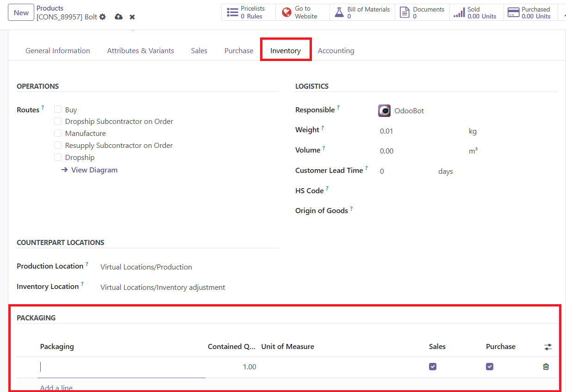This screenshot has height=392, width=566.
Task: Show help tooltip for Weight
Action: click(323, 128)
